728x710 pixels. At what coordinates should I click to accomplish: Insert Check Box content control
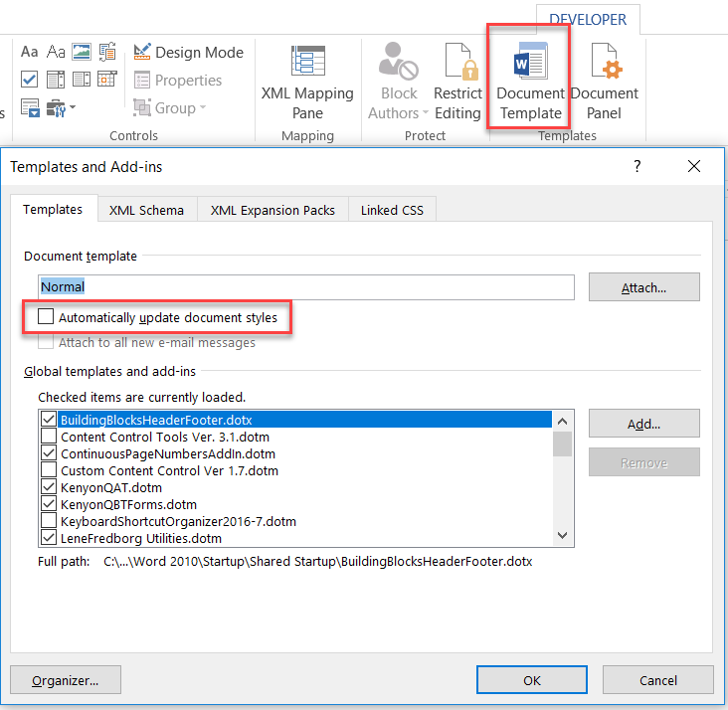[x=29, y=80]
